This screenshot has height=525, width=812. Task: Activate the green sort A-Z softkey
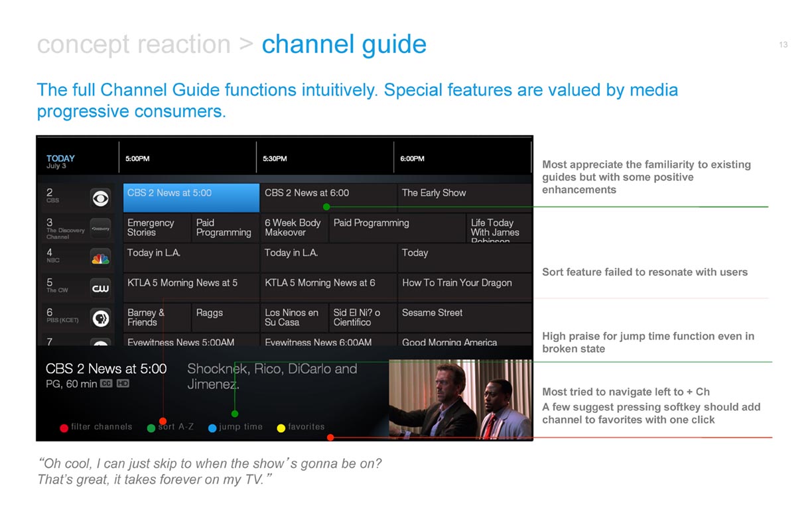170,428
